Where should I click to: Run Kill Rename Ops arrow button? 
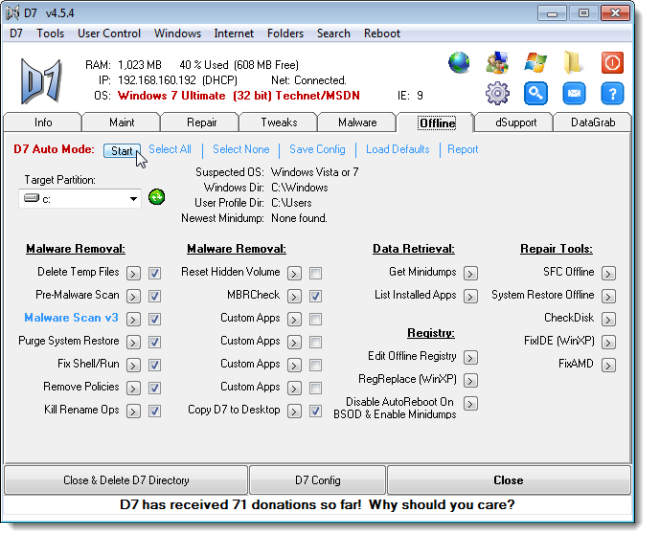pos(133,411)
